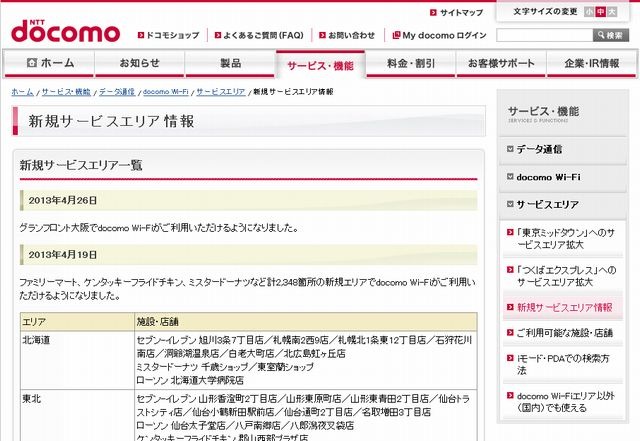Open the サイトマップ link
The image size is (640, 441).
(x=461, y=13)
